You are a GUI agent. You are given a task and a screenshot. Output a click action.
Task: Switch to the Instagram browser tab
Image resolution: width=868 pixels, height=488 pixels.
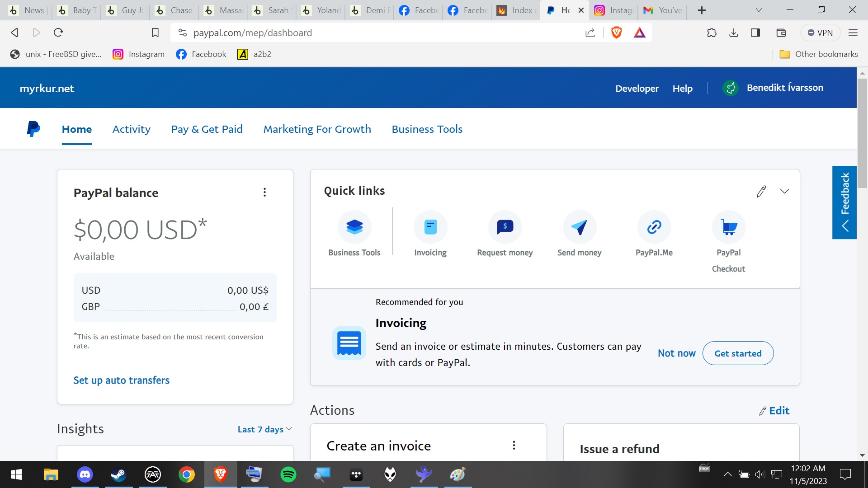click(x=614, y=10)
